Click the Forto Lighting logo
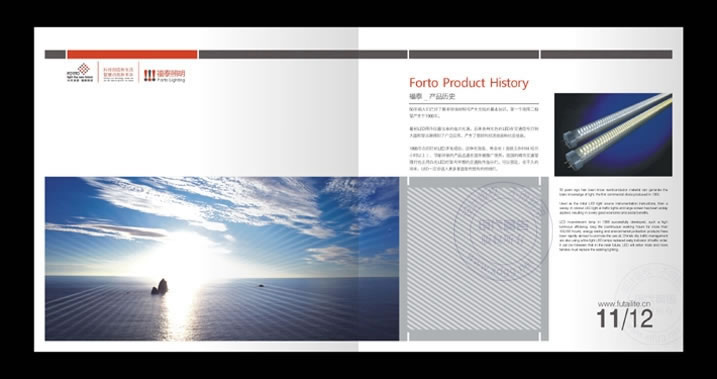The height and width of the screenshot is (379, 717). click(165, 75)
